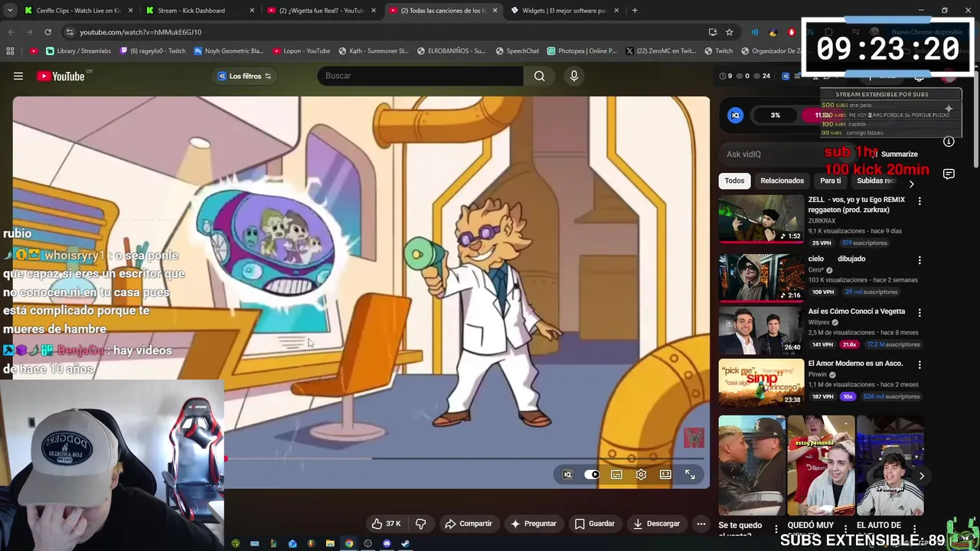Viewport: 980px width, 551px height.
Task: Open El Amor Moderno es un Asco thumbnail
Action: (x=761, y=382)
